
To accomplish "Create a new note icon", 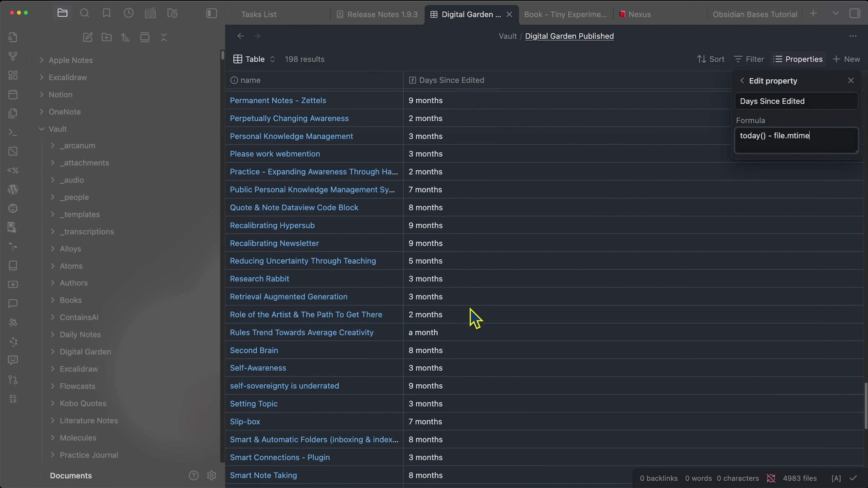I will 87,37.
